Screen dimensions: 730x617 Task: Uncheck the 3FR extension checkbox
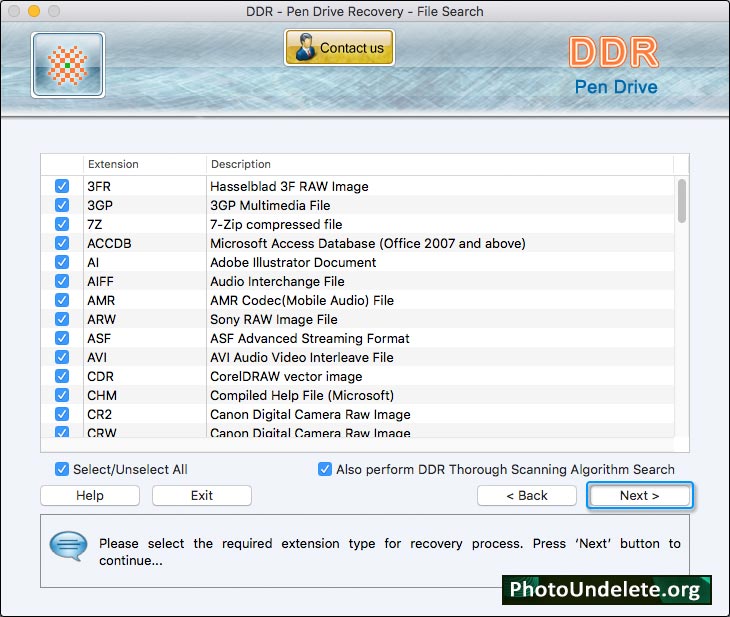pyautogui.click(x=62, y=186)
